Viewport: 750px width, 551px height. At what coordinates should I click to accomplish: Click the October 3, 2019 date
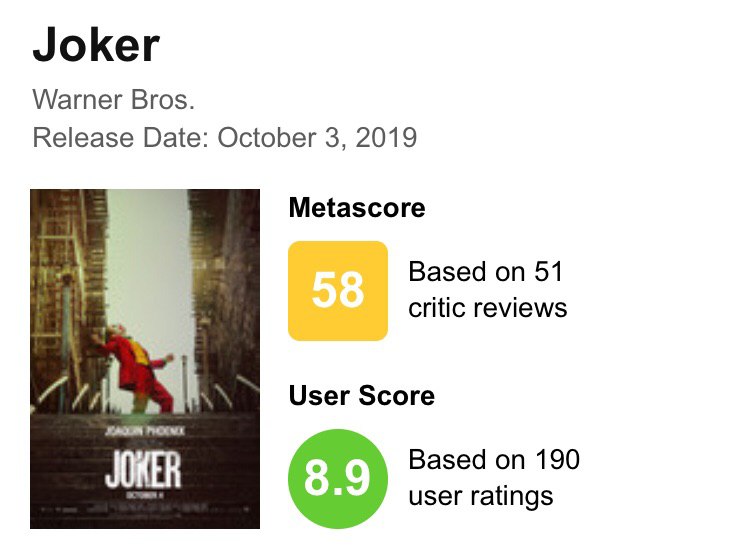(x=317, y=137)
